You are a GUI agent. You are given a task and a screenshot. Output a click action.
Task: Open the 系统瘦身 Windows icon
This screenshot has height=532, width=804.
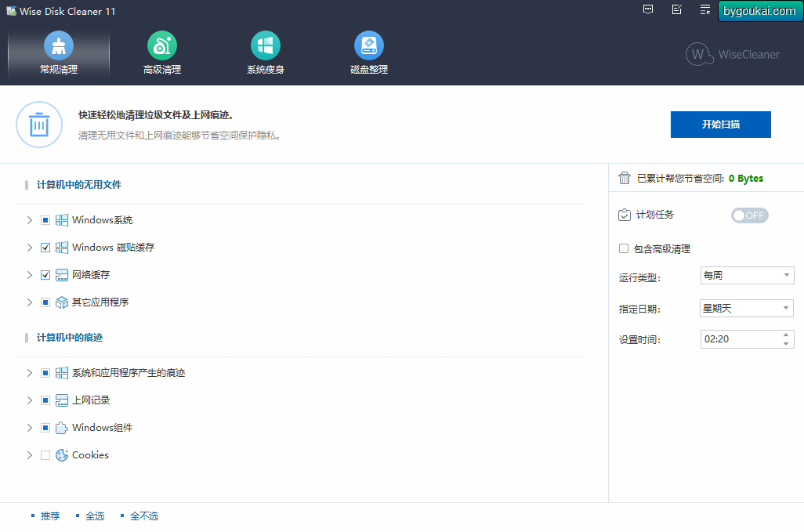coord(265,45)
